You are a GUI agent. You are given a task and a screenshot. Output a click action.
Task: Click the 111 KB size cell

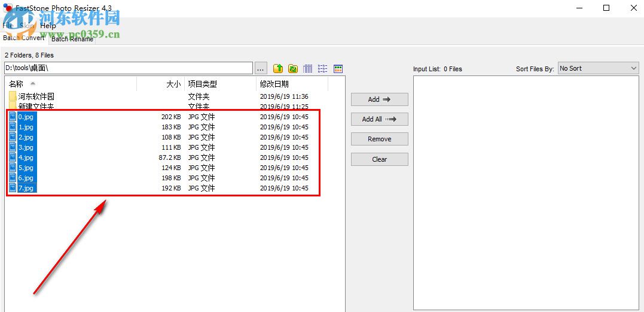[x=171, y=147]
